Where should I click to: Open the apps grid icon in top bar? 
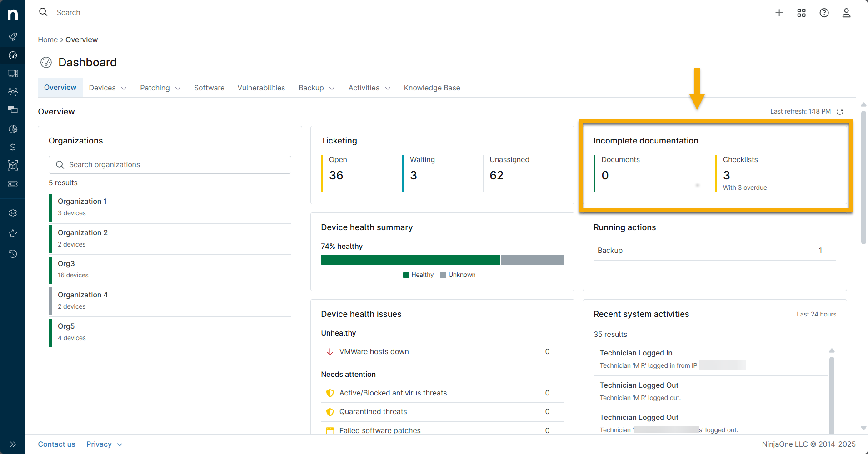click(x=801, y=13)
